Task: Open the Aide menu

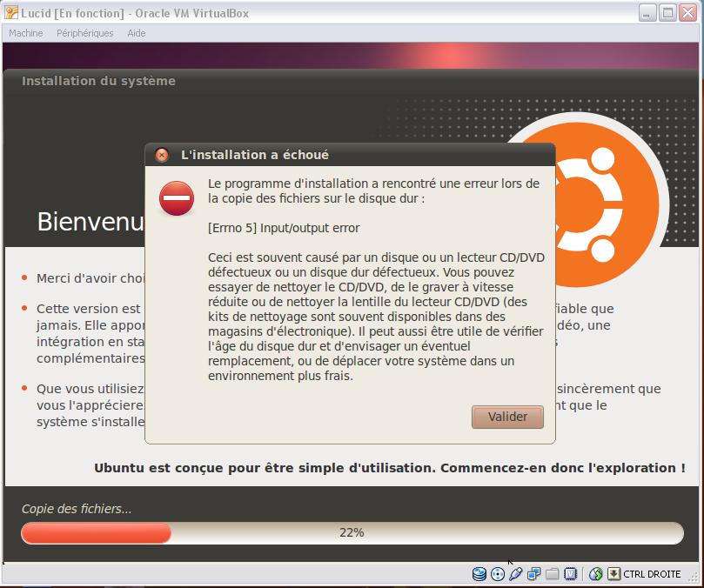Action: [x=136, y=33]
